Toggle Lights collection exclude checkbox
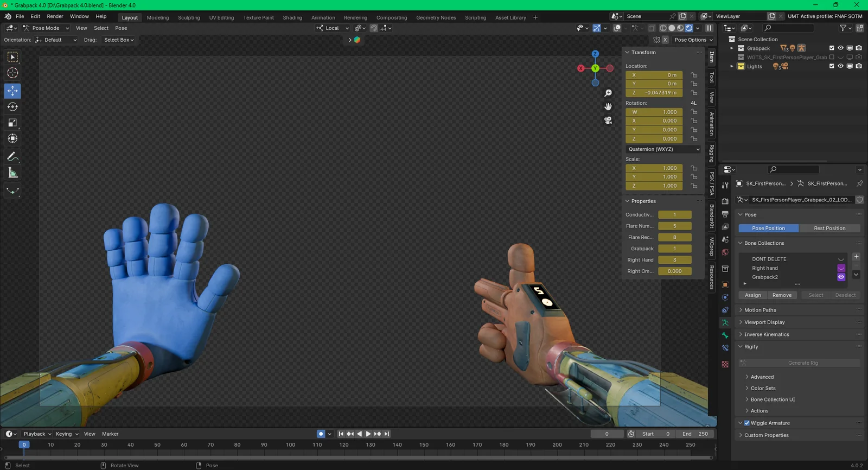This screenshot has width=868, height=470. tap(832, 66)
